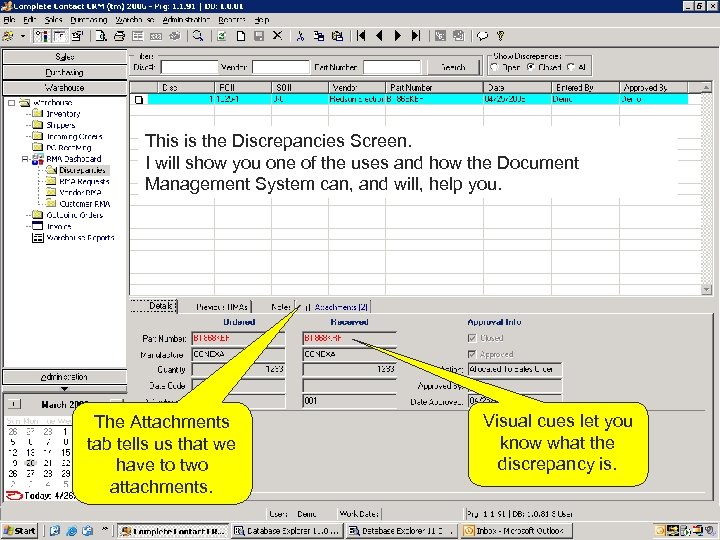The image size is (720, 540).
Task: Click the Vendor filter input field
Action: 281,67
